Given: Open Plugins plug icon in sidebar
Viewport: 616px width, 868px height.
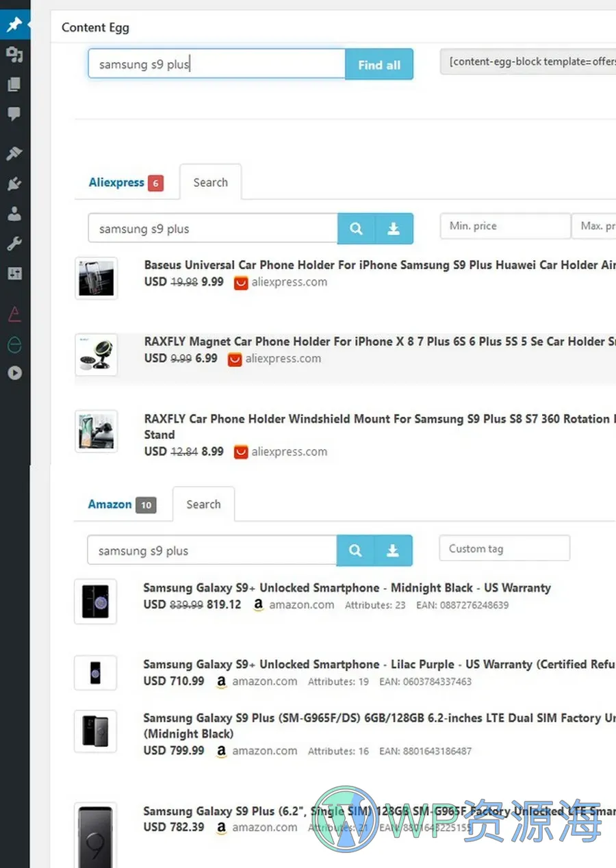Looking at the screenshot, I should pos(14,184).
